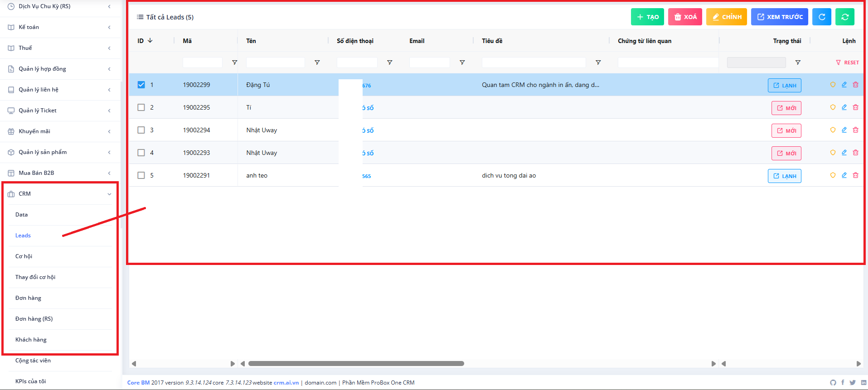868x390 pixels.
Task: Click the red XOÁ button
Action: pyautogui.click(x=685, y=17)
